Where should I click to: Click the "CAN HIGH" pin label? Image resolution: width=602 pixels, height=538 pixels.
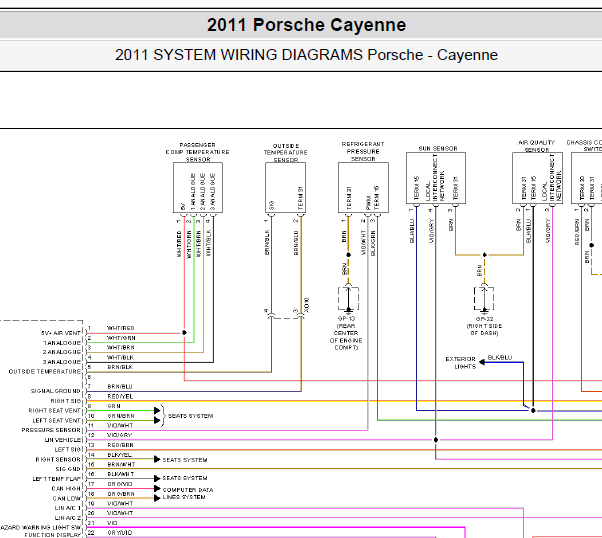click(x=66, y=488)
